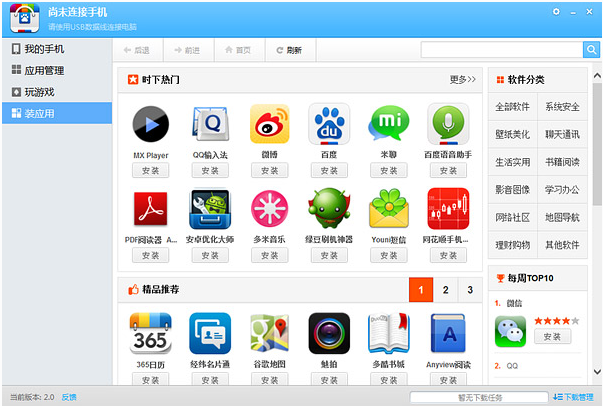603x406 pixels.
Task: Select the 魅拍 camera lens icon
Action: click(x=329, y=333)
